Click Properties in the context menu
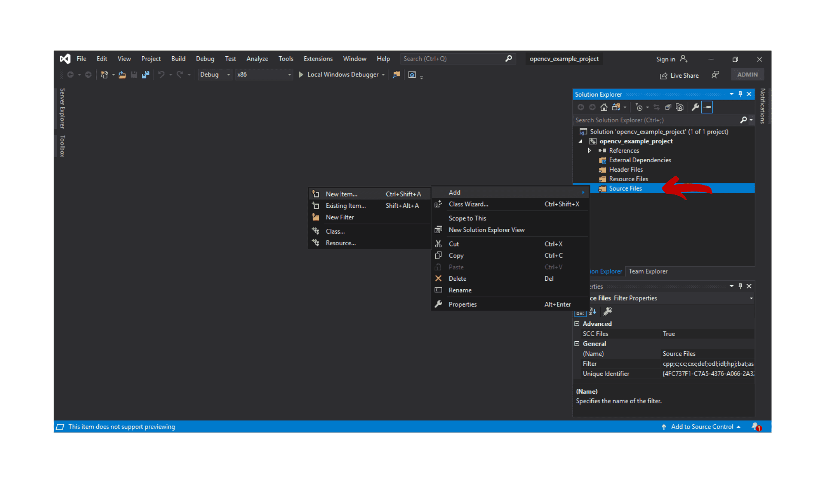Viewport: 825px width, 504px height. click(x=510, y=304)
